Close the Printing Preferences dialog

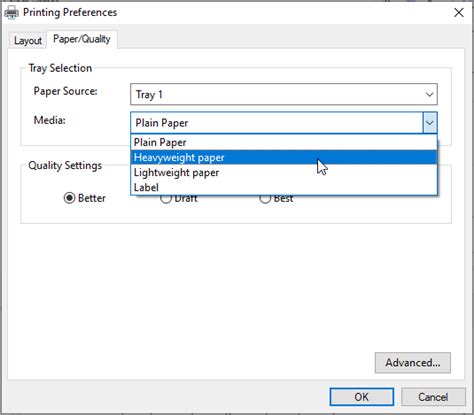(459, 13)
